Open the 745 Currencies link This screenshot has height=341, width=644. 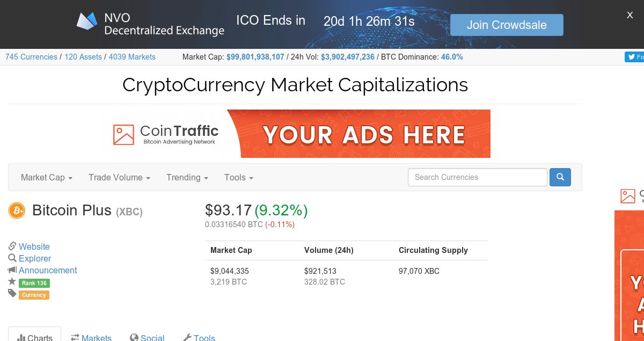pos(31,57)
